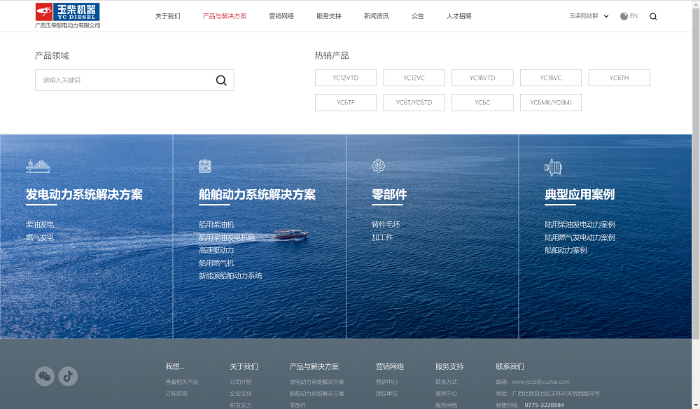Click the marine power solutions icon
The width and height of the screenshot is (700, 409).
205,167
